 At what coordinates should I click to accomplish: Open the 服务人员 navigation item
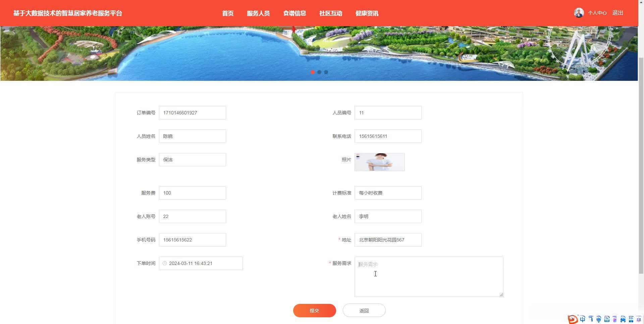coord(258,13)
